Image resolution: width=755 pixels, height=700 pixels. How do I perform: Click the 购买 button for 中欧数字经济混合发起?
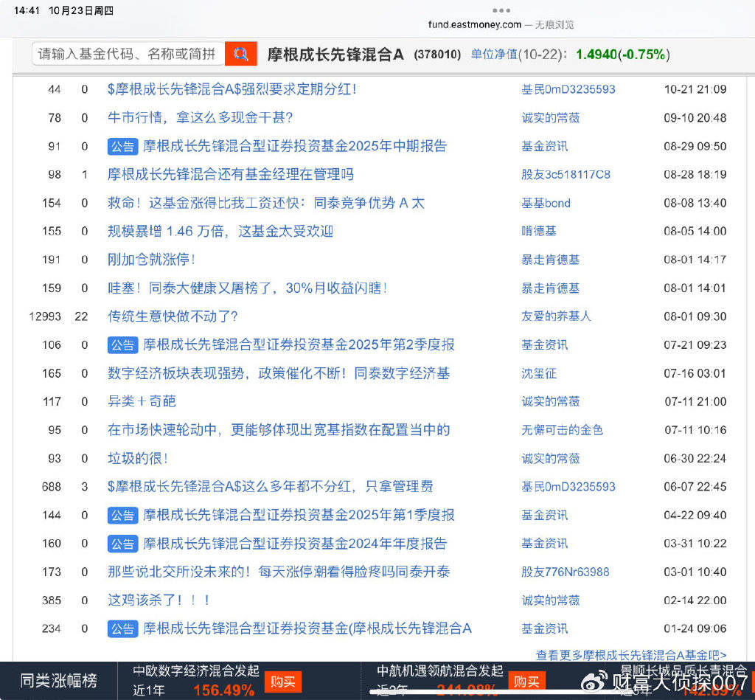coord(283,682)
